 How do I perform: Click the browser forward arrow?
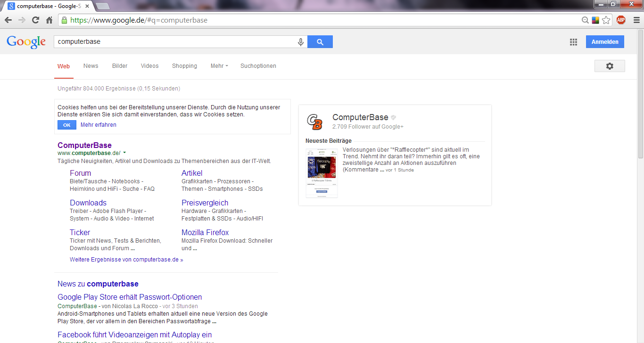click(x=22, y=20)
